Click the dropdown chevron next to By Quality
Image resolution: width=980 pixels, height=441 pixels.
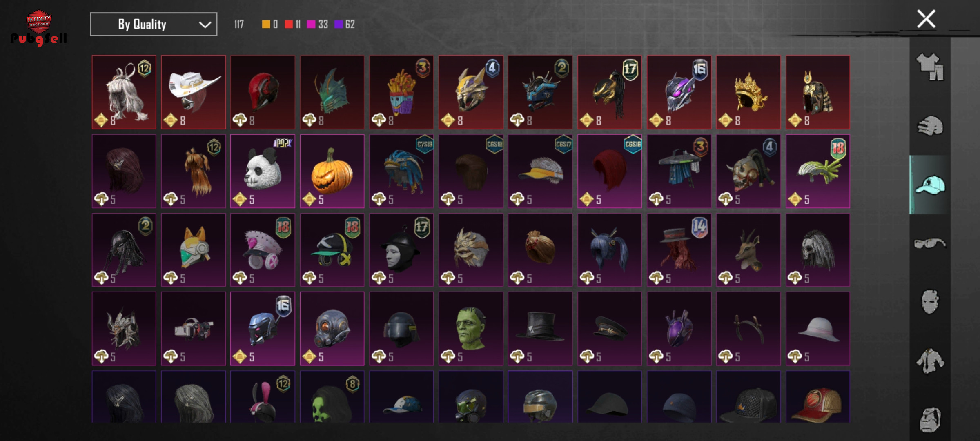tap(205, 24)
